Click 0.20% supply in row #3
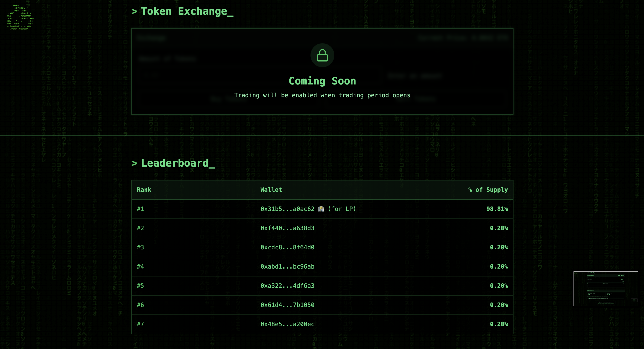Viewport: 644px width, 349px height. point(499,247)
